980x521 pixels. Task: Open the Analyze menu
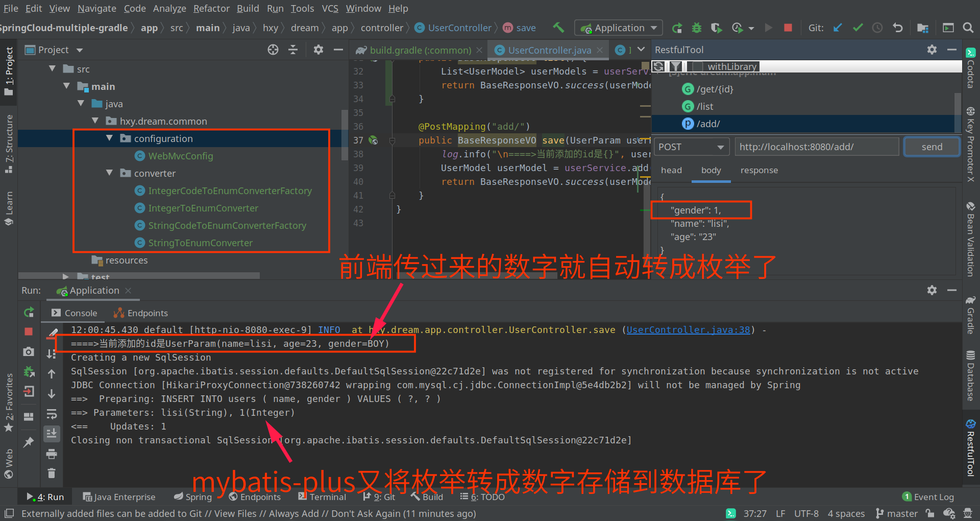(169, 8)
